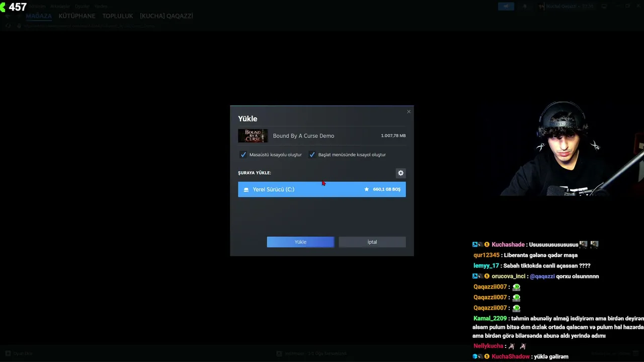Click the 660,1 GB BOŞ free space label

pyautogui.click(x=386, y=190)
